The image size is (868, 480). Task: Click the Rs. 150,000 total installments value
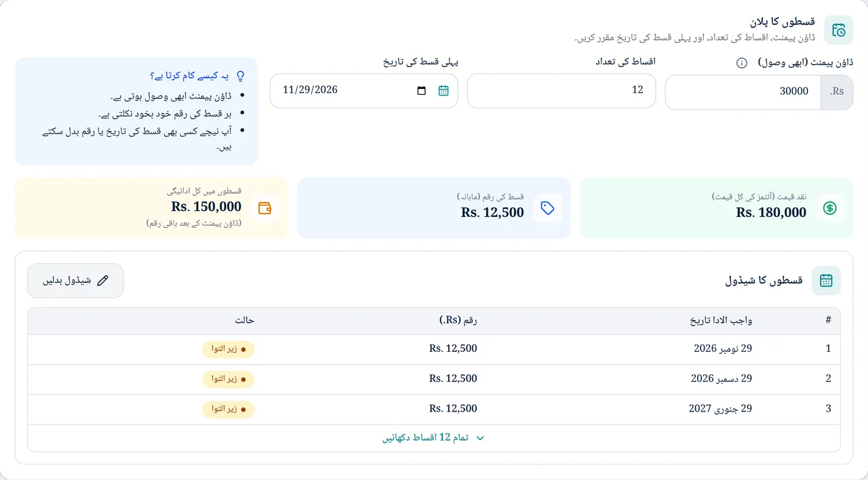(x=206, y=207)
